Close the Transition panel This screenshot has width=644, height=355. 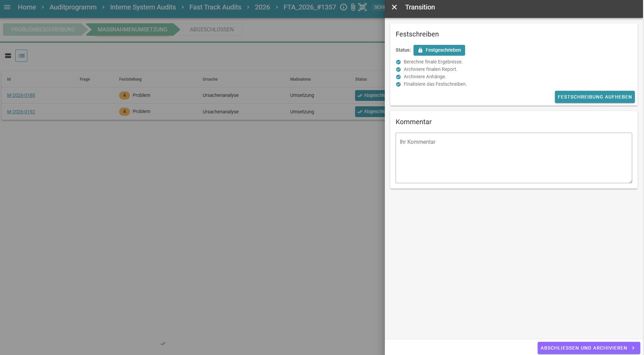[394, 7]
